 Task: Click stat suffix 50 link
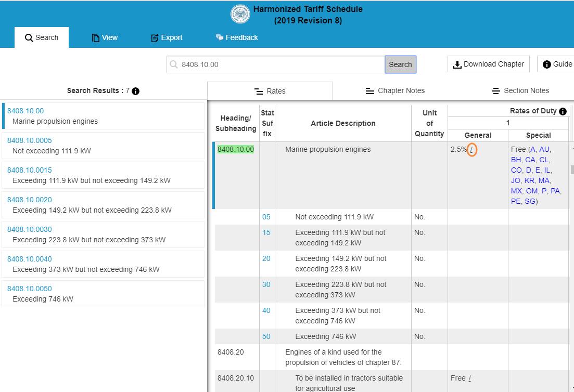tap(266, 336)
